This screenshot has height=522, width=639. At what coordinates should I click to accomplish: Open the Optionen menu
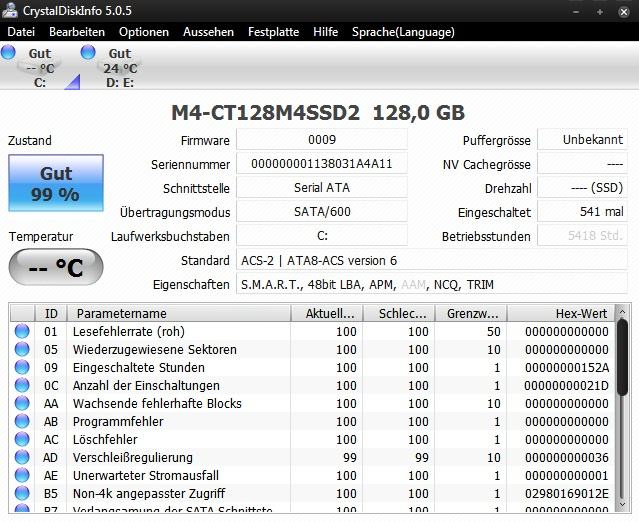[x=144, y=32]
